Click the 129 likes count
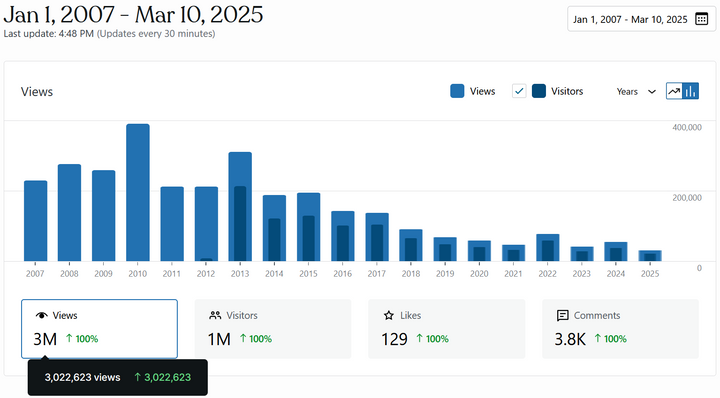Viewport: 720px width, 398px height. (394, 339)
